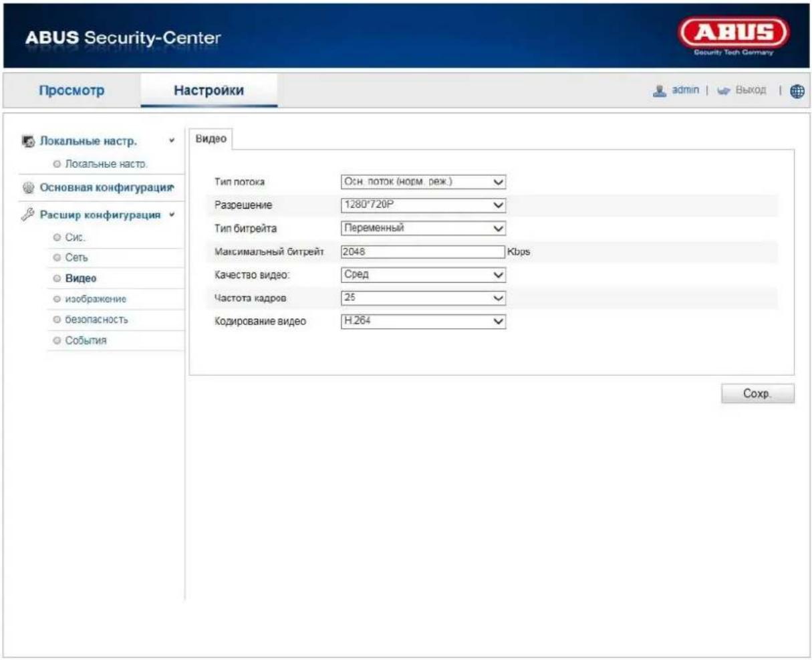Open the События settings item

point(86,340)
